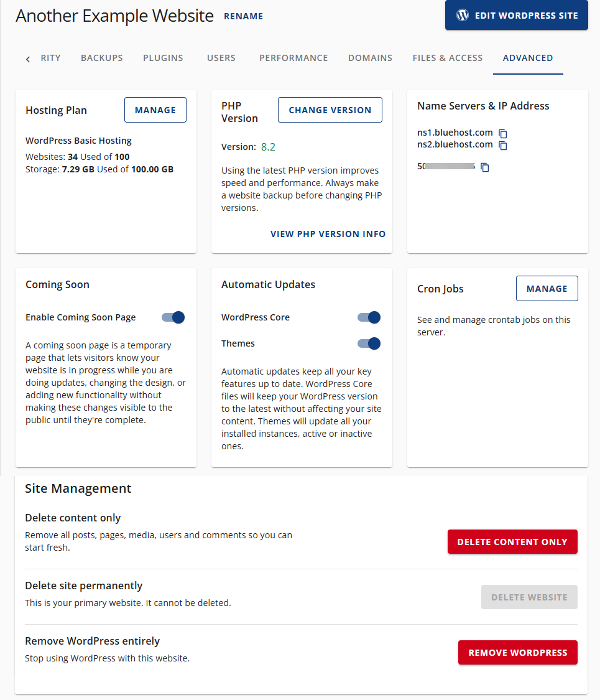Open the PLUGINS tab
This screenshot has height=700, width=600.
[x=163, y=57]
